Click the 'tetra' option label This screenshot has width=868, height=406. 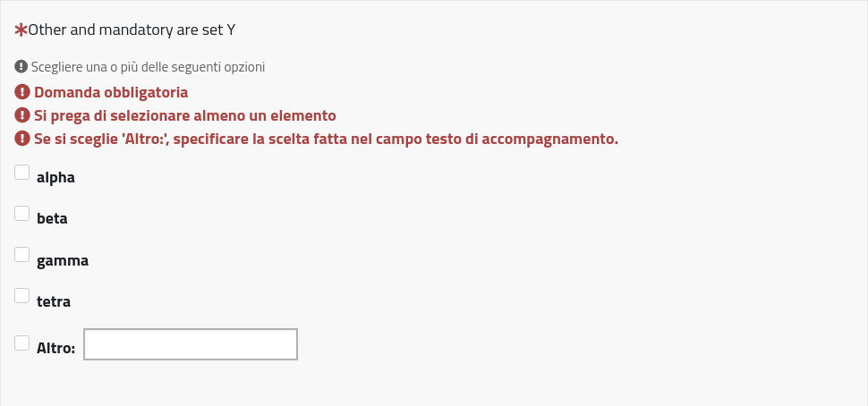(x=54, y=302)
